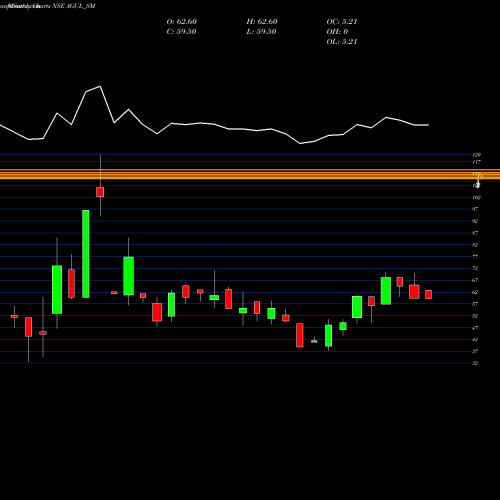Click the 57 price axis label
Image resolution: width=500 pixels, height=500 pixels.
475,304
